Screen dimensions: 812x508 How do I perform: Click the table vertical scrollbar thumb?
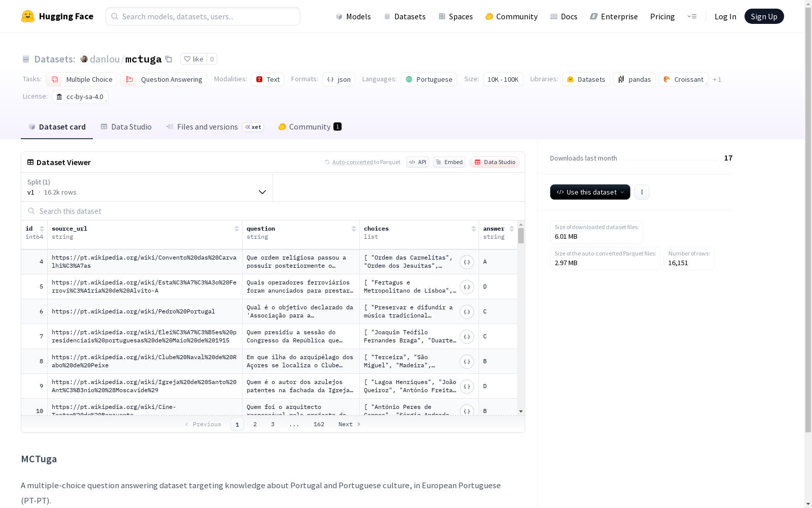(x=521, y=236)
